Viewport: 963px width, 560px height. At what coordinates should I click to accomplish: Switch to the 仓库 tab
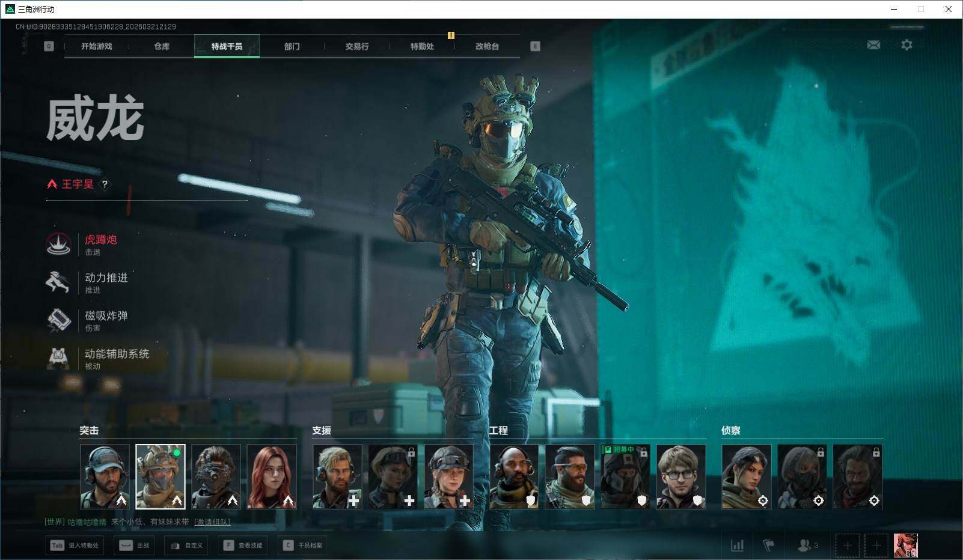(162, 46)
